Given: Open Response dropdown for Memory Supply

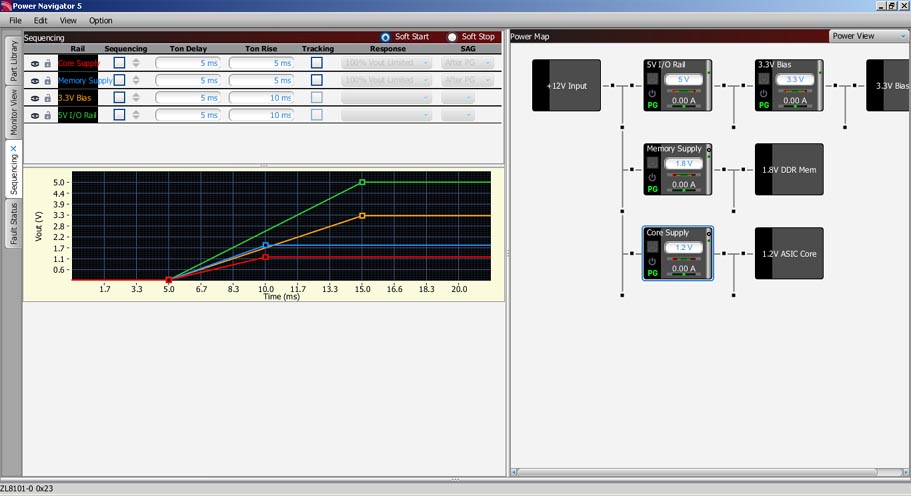Looking at the screenshot, I should 386,80.
